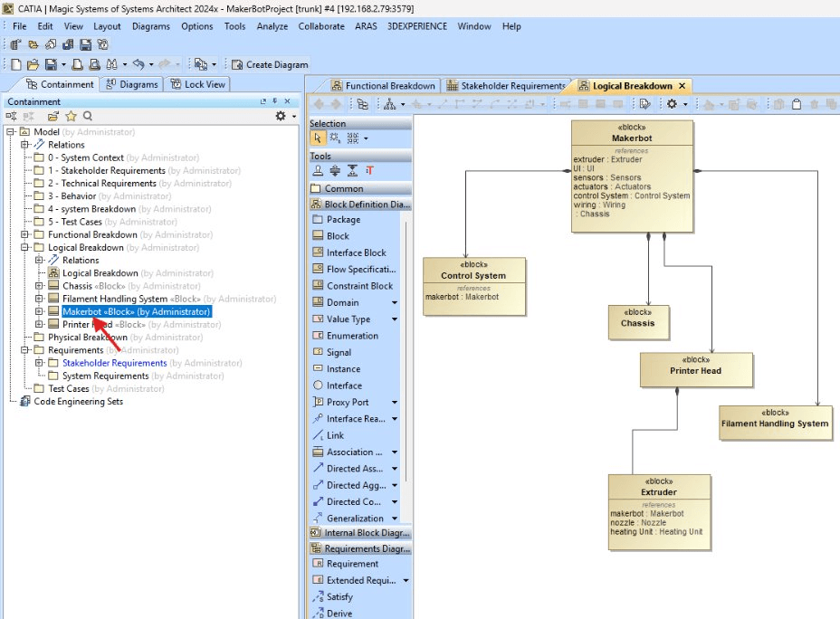Click the Requirements Diagram palette header

click(360, 548)
